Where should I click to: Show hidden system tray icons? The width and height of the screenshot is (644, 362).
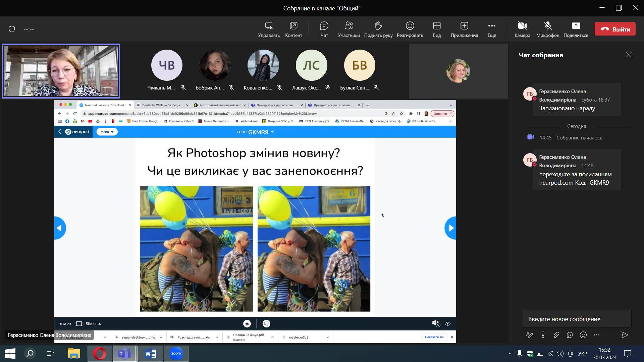pyautogui.click(x=509, y=353)
